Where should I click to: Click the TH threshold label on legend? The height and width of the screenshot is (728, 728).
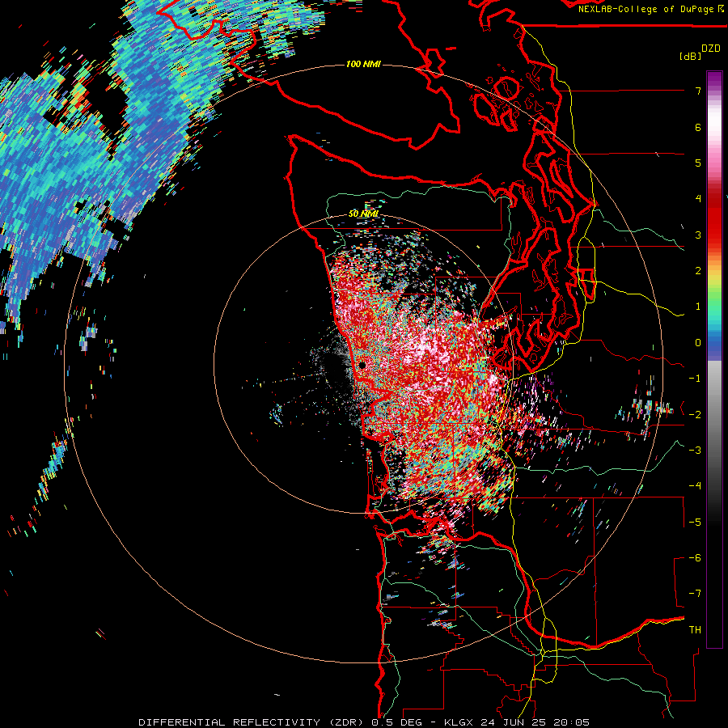695,630
